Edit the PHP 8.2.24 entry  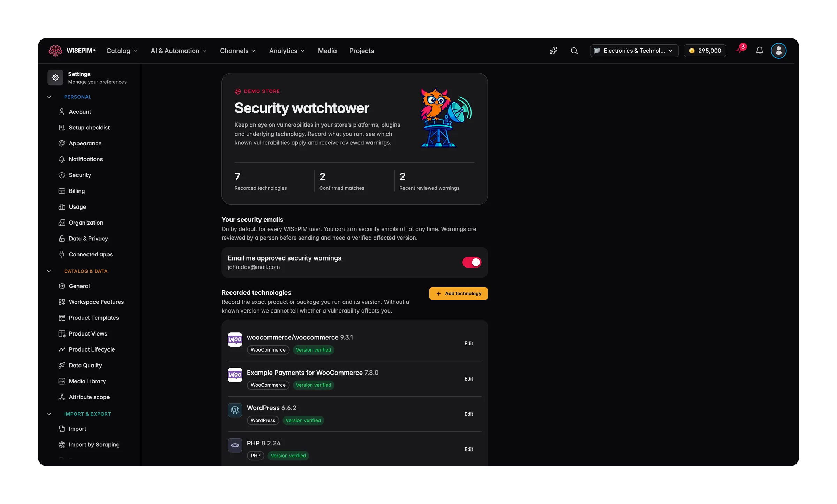[x=468, y=449]
